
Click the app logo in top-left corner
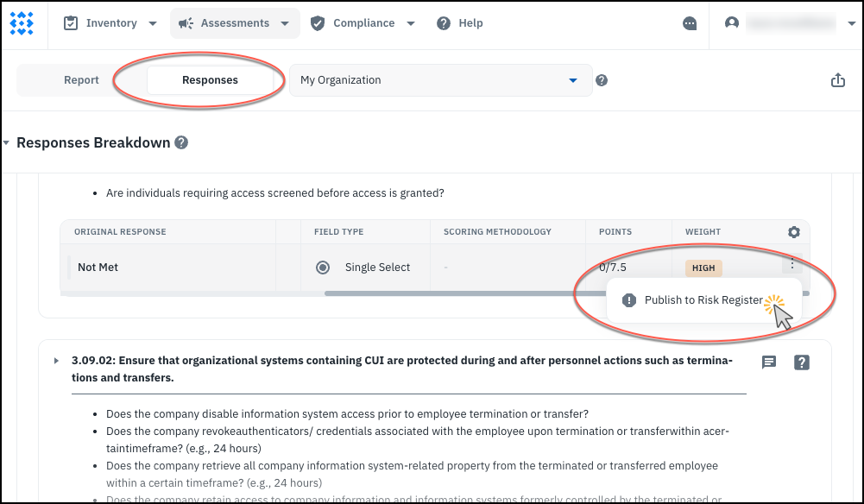click(x=22, y=23)
